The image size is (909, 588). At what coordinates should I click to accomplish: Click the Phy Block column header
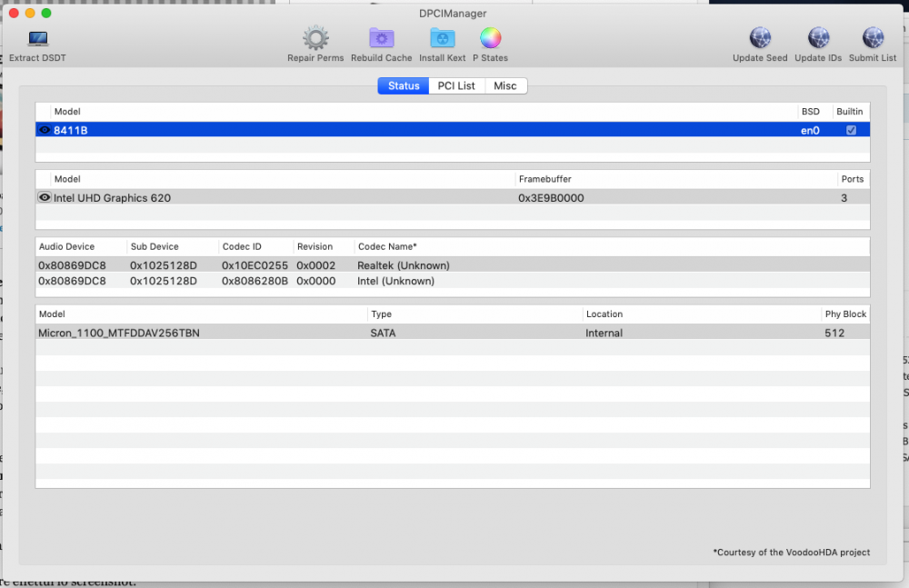tap(845, 314)
